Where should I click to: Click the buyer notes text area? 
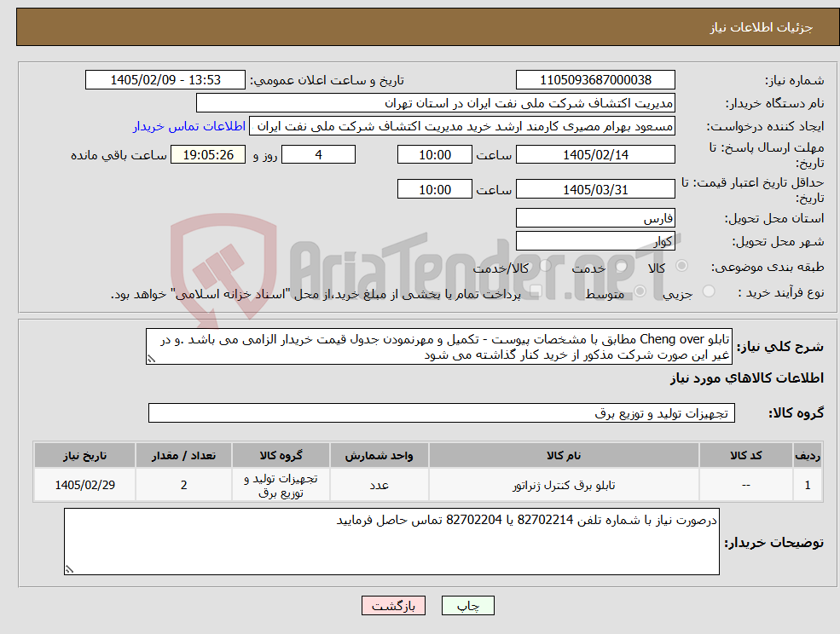coord(391,541)
